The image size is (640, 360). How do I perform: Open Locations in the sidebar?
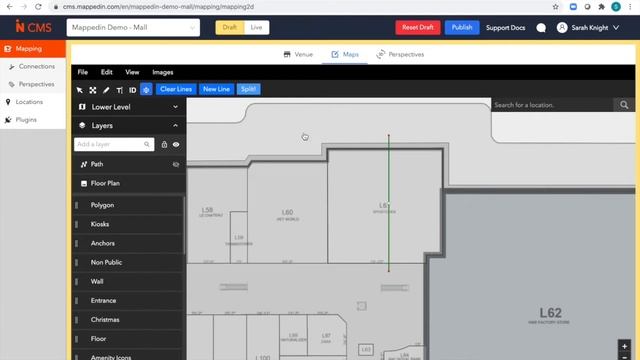(33, 102)
